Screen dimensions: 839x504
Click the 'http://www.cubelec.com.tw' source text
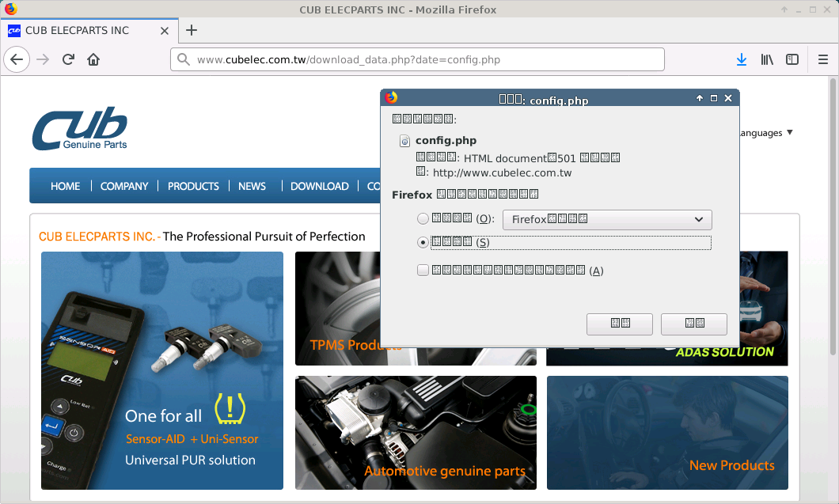click(502, 172)
